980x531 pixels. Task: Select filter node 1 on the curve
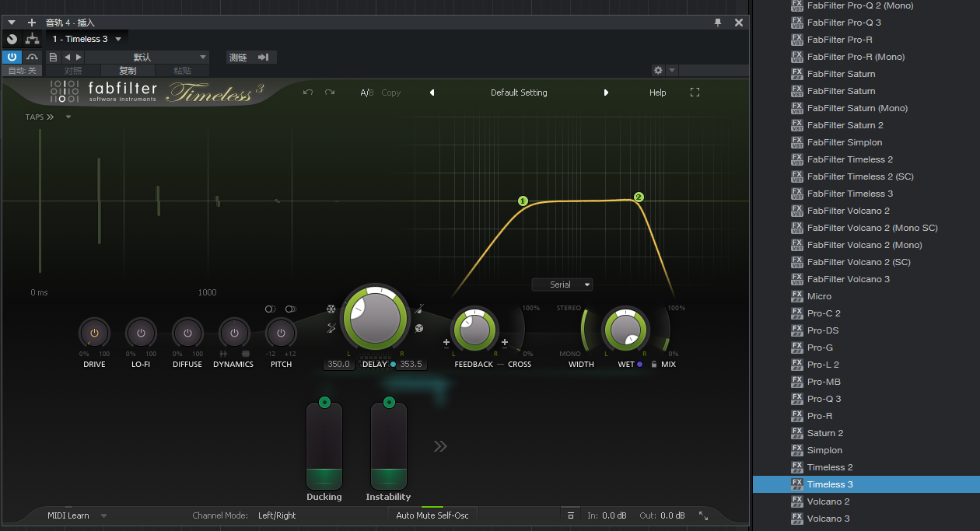(523, 201)
